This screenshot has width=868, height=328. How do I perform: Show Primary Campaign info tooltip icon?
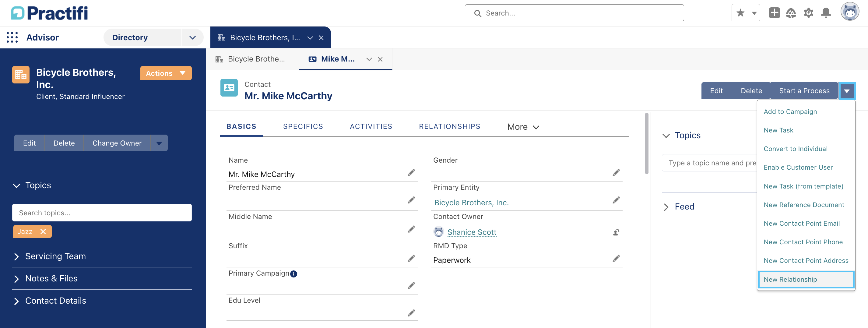293,274
